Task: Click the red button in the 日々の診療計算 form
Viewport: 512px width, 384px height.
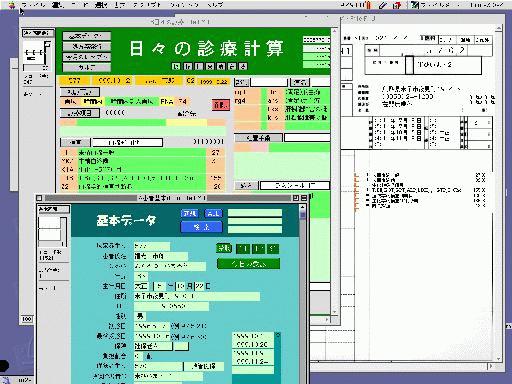Action: point(221,105)
